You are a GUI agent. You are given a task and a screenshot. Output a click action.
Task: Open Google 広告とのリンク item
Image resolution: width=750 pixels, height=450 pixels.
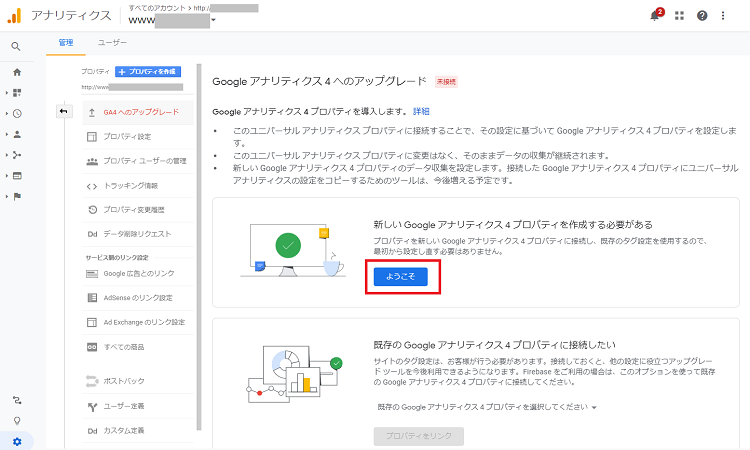pos(138,274)
